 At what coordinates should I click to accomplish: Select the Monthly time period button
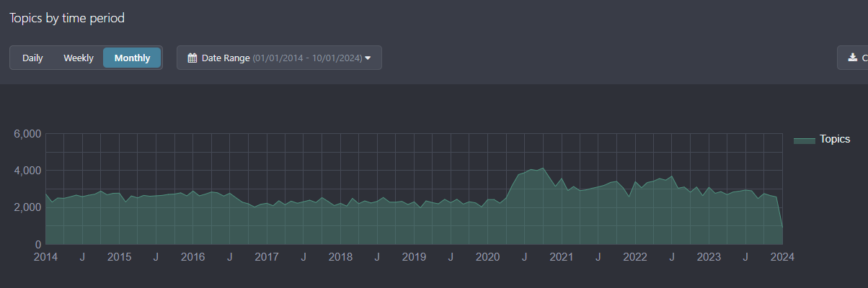click(x=132, y=58)
